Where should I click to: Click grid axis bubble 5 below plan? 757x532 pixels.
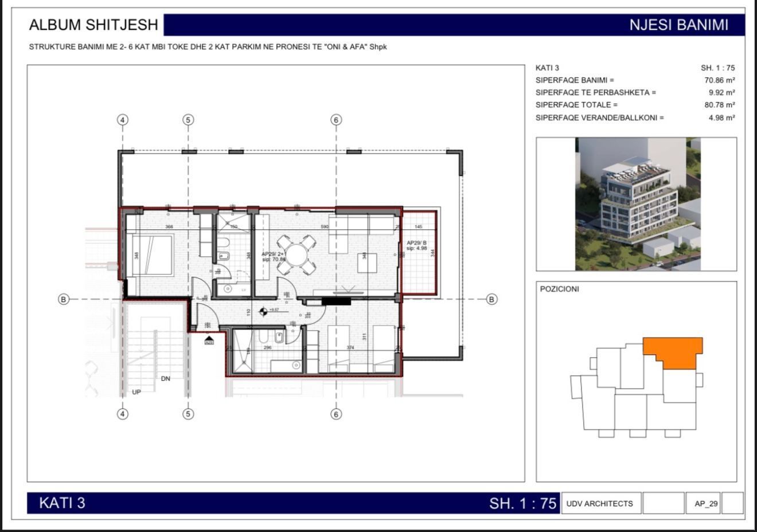(188, 414)
